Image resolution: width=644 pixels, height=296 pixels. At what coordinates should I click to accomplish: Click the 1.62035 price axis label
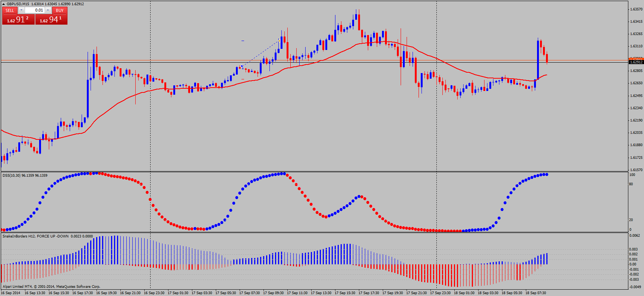click(x=636, y=133)
